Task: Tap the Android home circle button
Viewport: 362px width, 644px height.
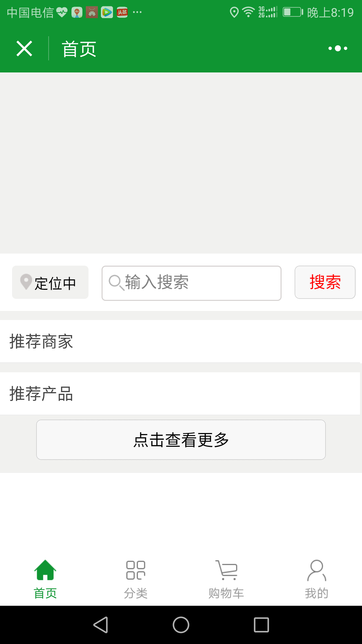Action: 181,625
